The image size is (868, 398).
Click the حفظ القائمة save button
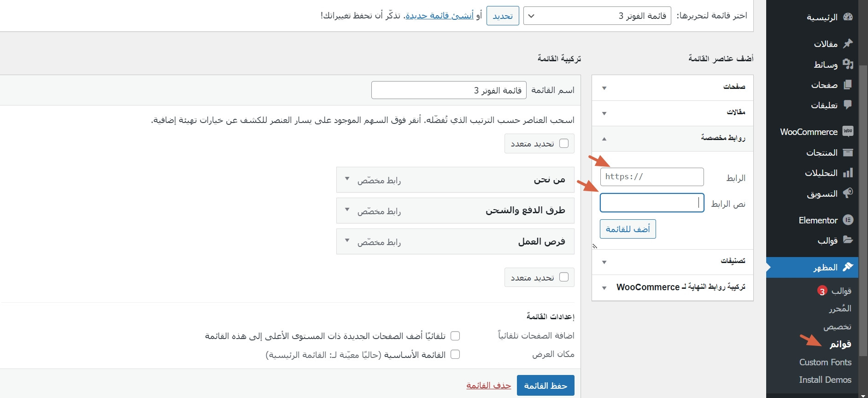(x=545, y=386)
